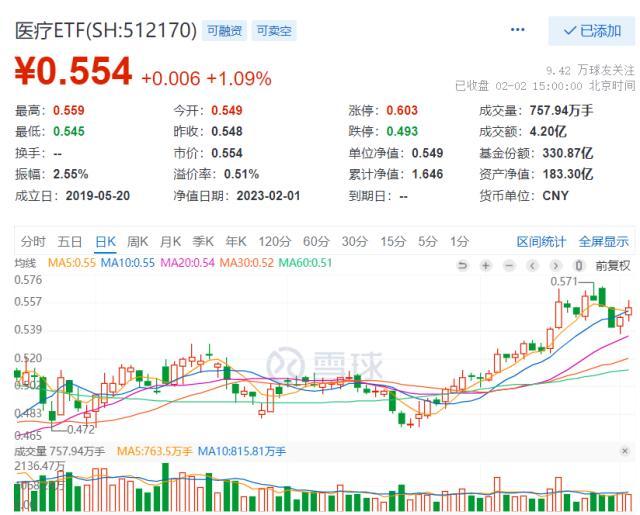
Task: Move chart right with the right chevron
Action: 556,266
